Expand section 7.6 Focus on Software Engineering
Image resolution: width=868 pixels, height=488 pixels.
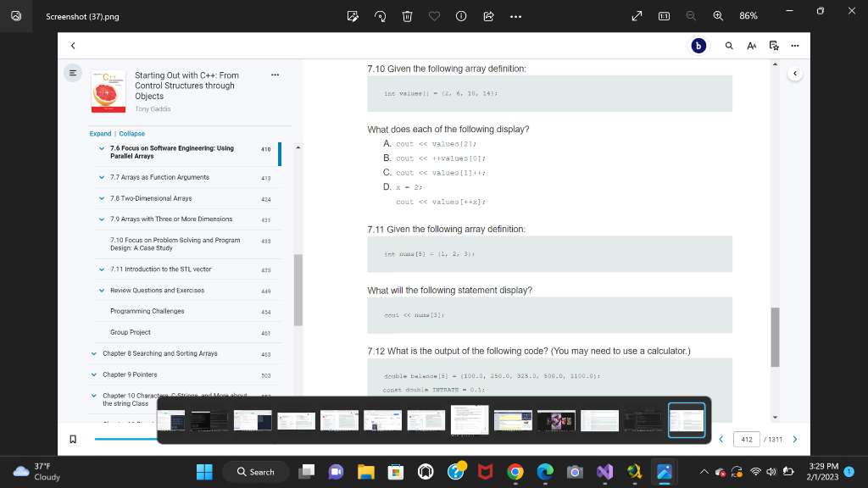(102, 148)
